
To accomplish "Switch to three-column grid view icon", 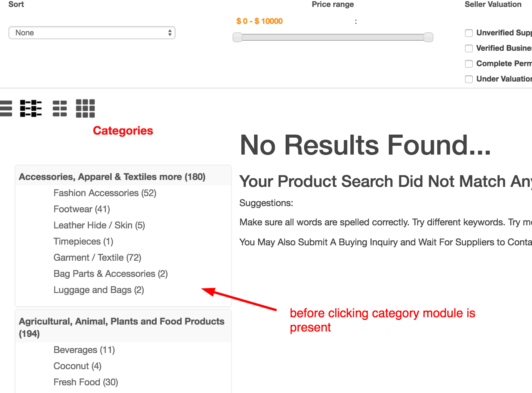I will pyautogui.click(x=85, y=108).
